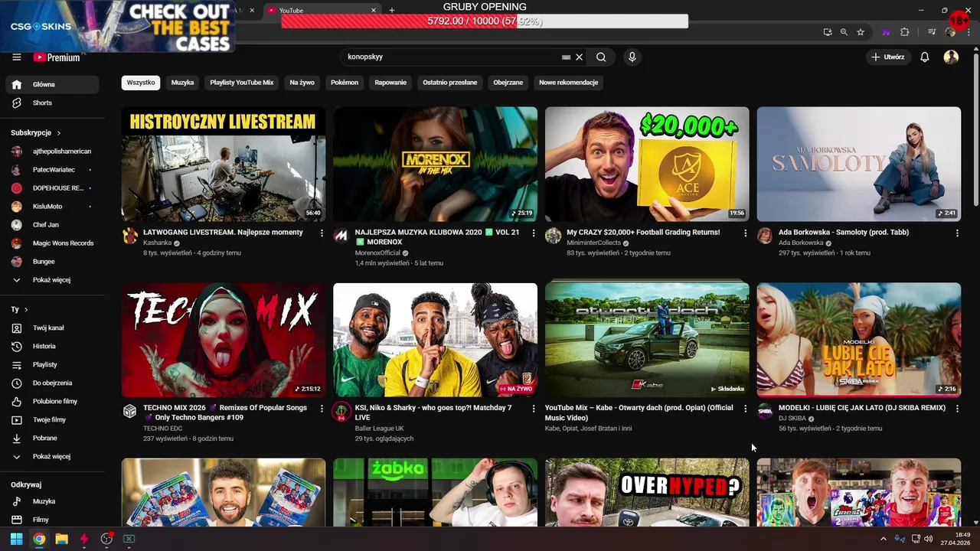980x551 pixels.
Task: Expand the Ty section chevron
Action: click(x=26, y=310)
